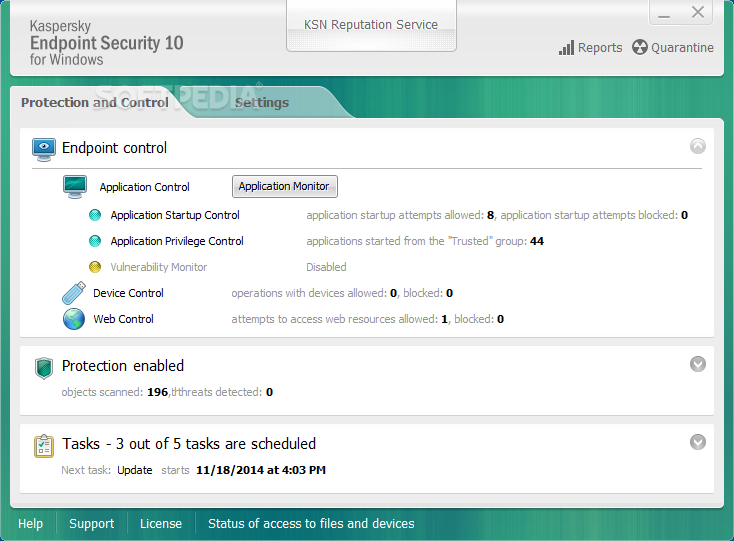The height and width of the screenshot is (541, 734).
Task: Click the Application Control monitor icon
Action: coord(75,187)
